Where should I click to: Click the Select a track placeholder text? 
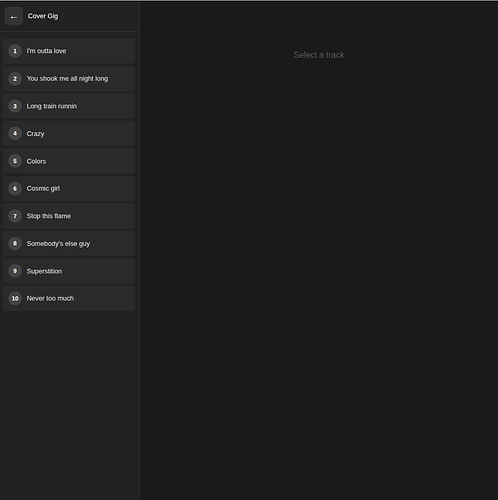319,55
